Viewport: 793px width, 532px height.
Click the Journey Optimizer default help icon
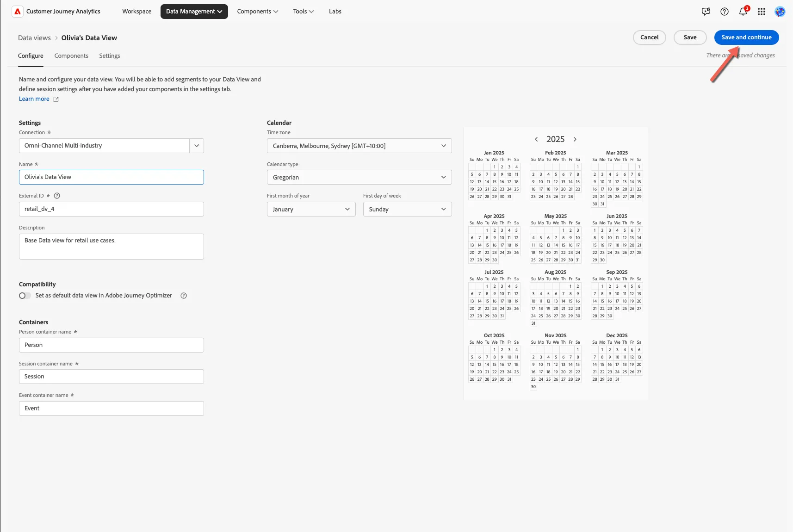pyautogui.click(x=184, y=296)
